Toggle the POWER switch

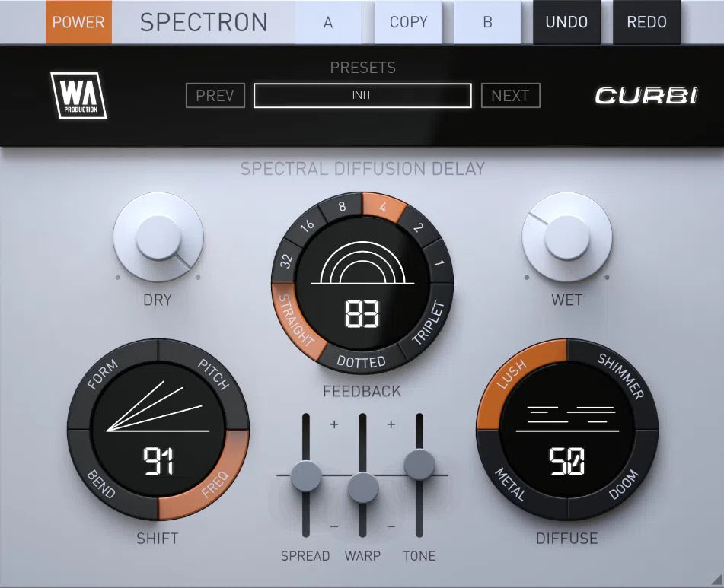click(x=78, y=22)
